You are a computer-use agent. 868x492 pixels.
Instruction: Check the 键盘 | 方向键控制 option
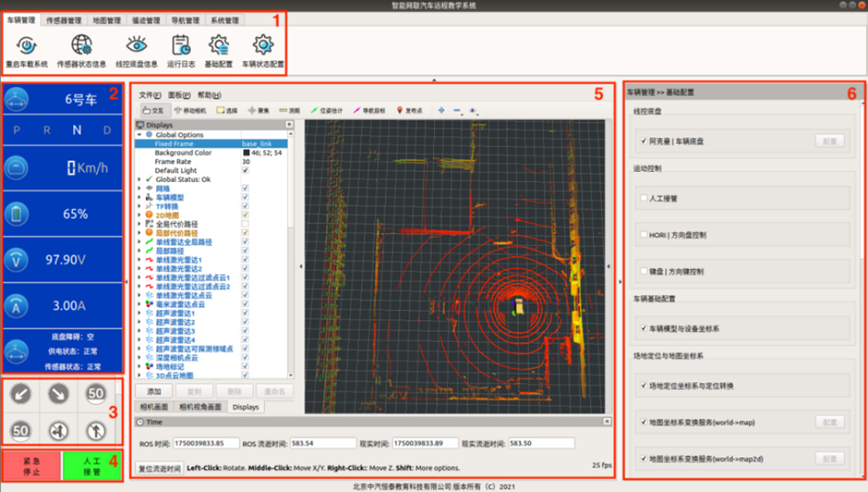644,272
